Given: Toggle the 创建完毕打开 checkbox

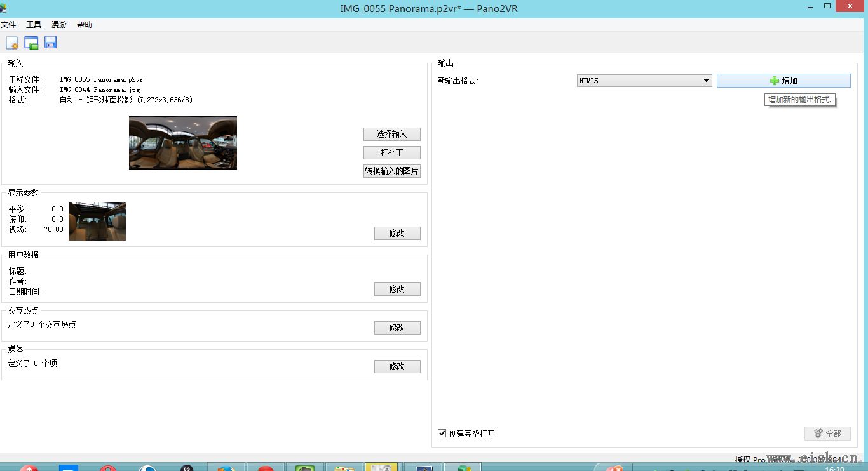Looking at the screenshot, I should pyautogui.click(x=442, y=434).
